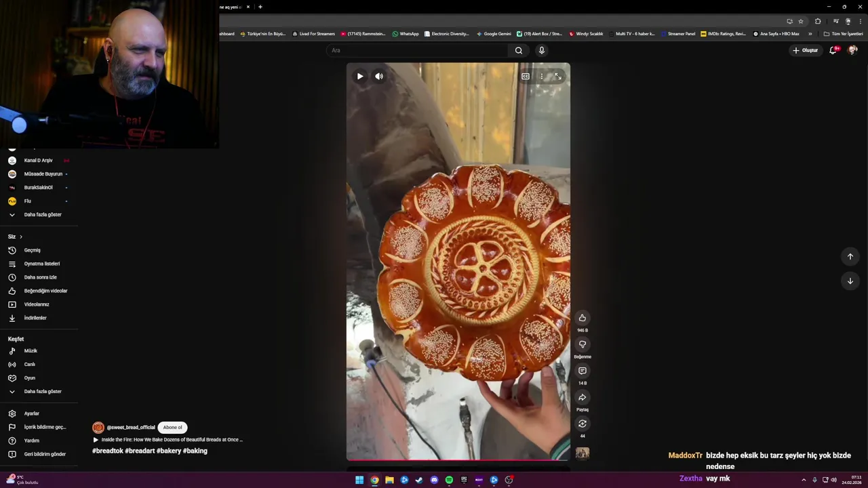The width and height of the screenshot is (868, 488).
Task: Enter fullscreen on the Shorts player
Action: point(558,77)
